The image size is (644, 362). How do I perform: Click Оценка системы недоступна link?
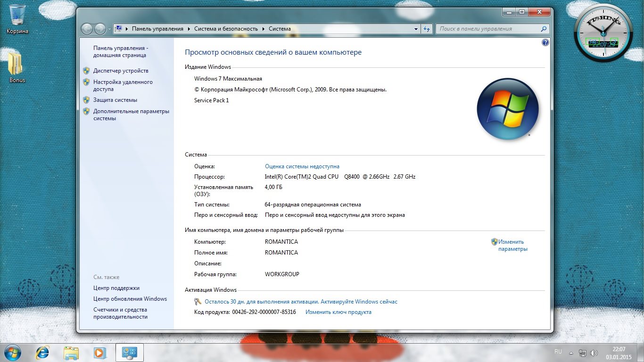tap(302, 166)
